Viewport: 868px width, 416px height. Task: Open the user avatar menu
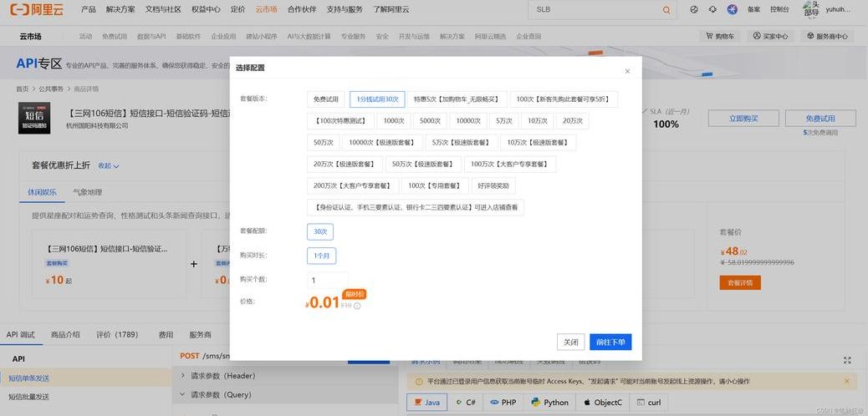point(810,9)
